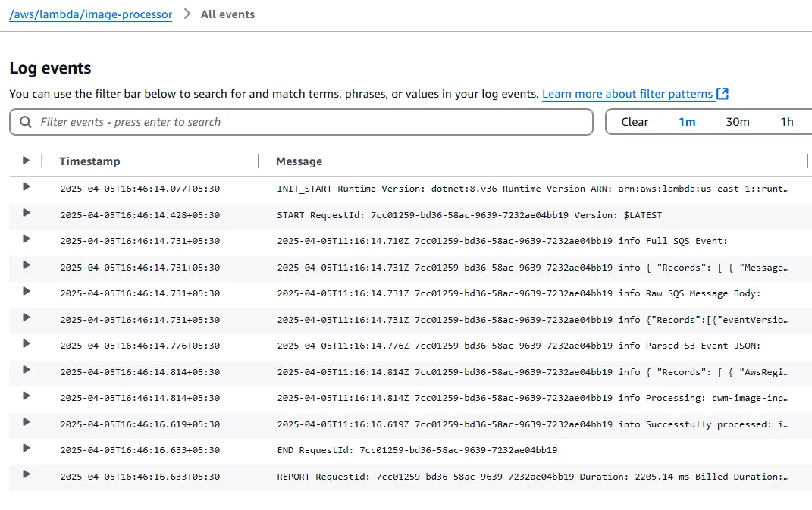Click the expand-all arrow in the table header
The height and width of the screenshot is (510, 812).
(25, 160)
